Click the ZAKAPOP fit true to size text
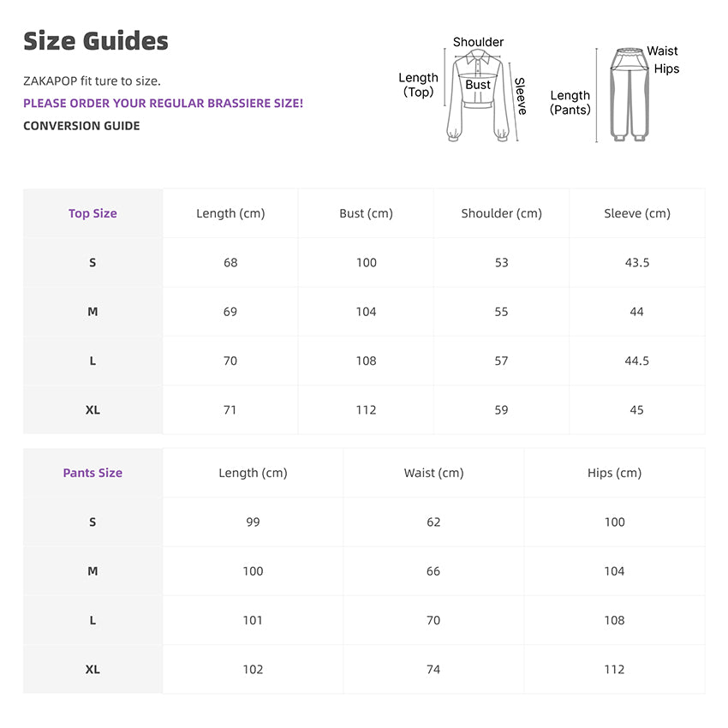Viewport: 728px width, 728px height. point(92,81)
